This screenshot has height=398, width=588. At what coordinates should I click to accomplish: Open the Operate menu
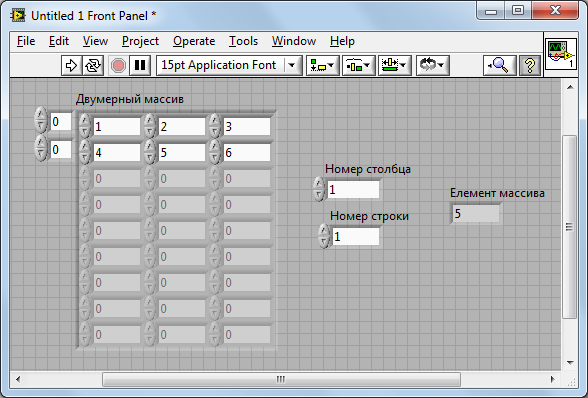point(194,41)
